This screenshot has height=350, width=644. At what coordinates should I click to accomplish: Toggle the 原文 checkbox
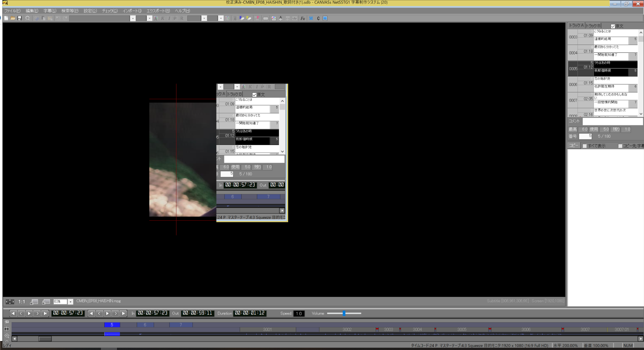[613, 26]
